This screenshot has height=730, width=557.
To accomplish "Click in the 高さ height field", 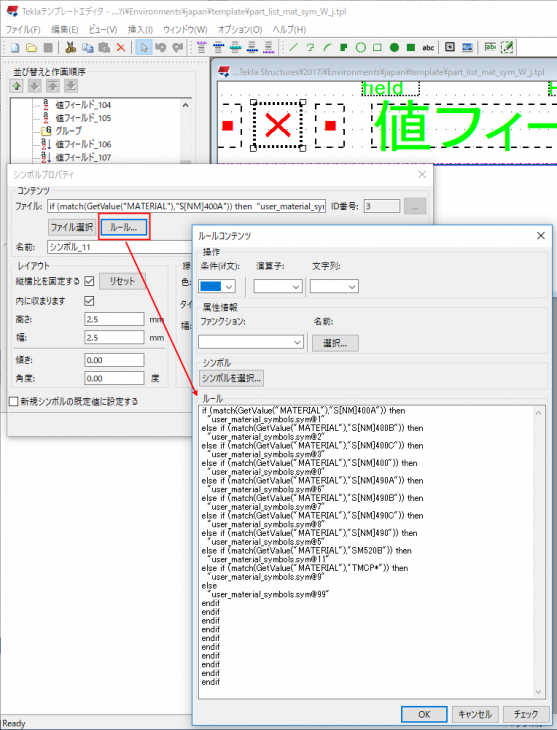I will 114,319.
